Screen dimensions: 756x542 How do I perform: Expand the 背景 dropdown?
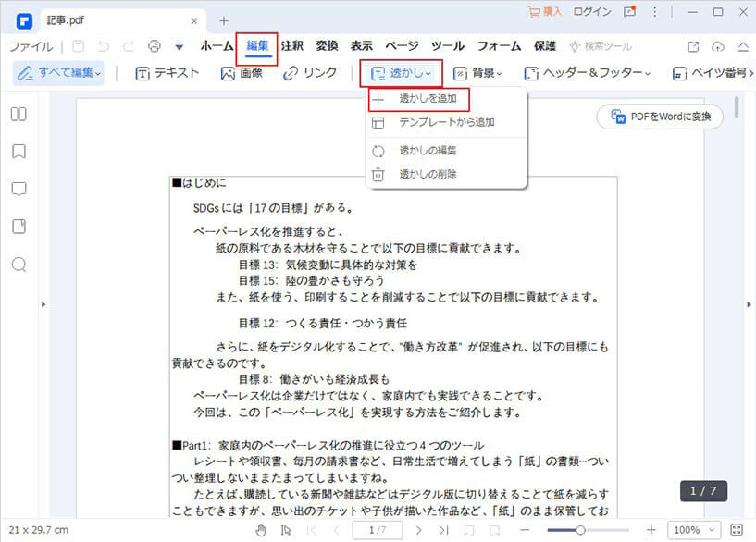(477, 73)
